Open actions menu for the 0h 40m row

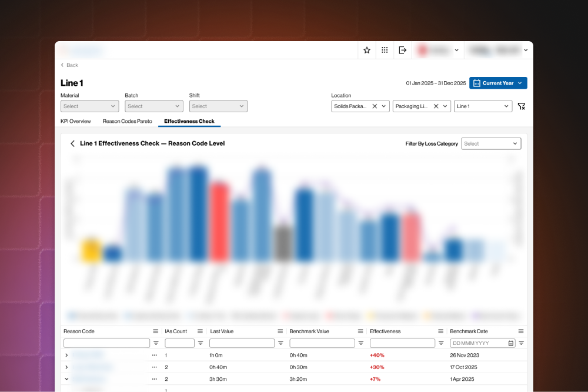pyautogui.click(x=155, y=367)
